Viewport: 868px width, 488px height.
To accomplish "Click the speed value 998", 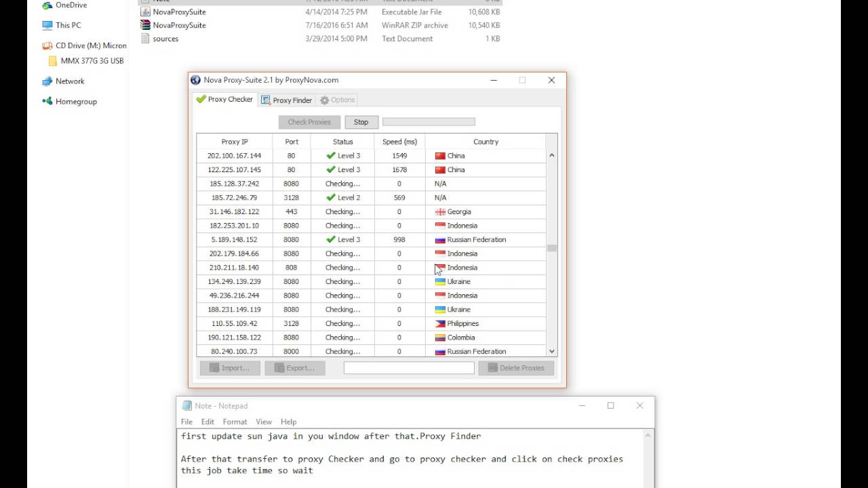I will tap(399, 239).
